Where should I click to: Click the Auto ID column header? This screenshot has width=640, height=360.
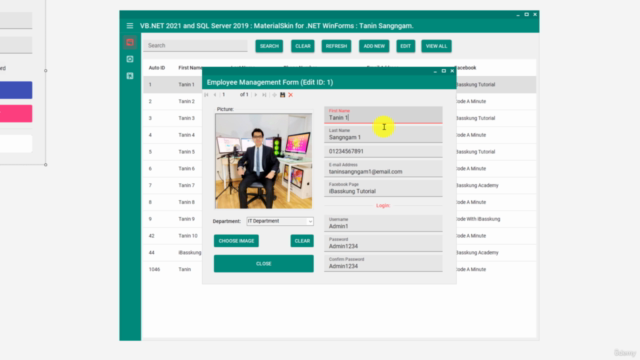[157, 68]
